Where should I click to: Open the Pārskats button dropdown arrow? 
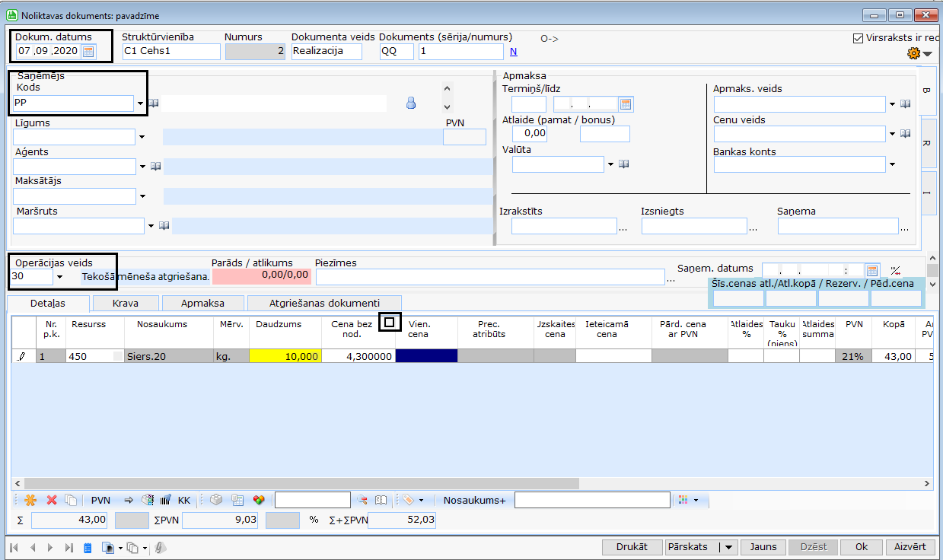pos(729,547)
